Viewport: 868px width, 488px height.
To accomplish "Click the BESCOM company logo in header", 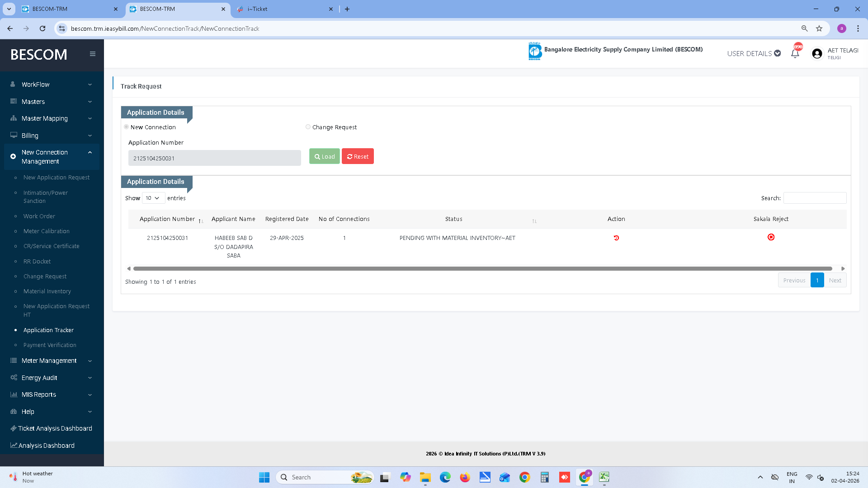I will pos(535,51).
